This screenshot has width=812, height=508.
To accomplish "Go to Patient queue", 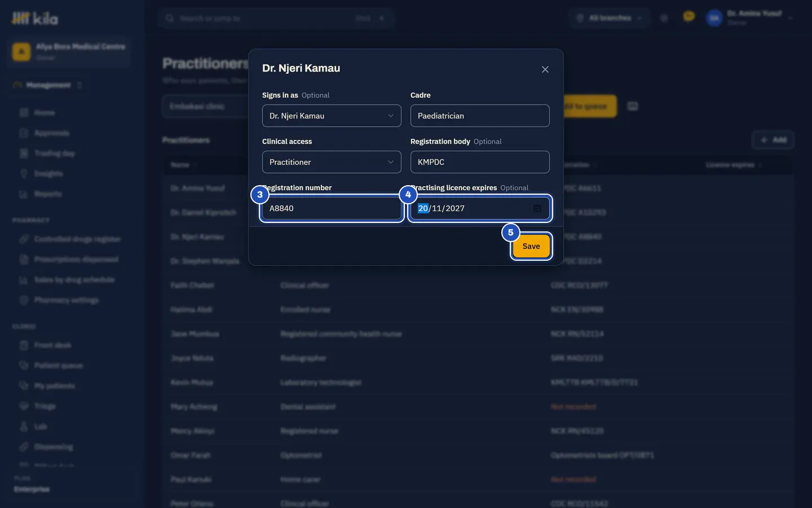I will [58, 366].
